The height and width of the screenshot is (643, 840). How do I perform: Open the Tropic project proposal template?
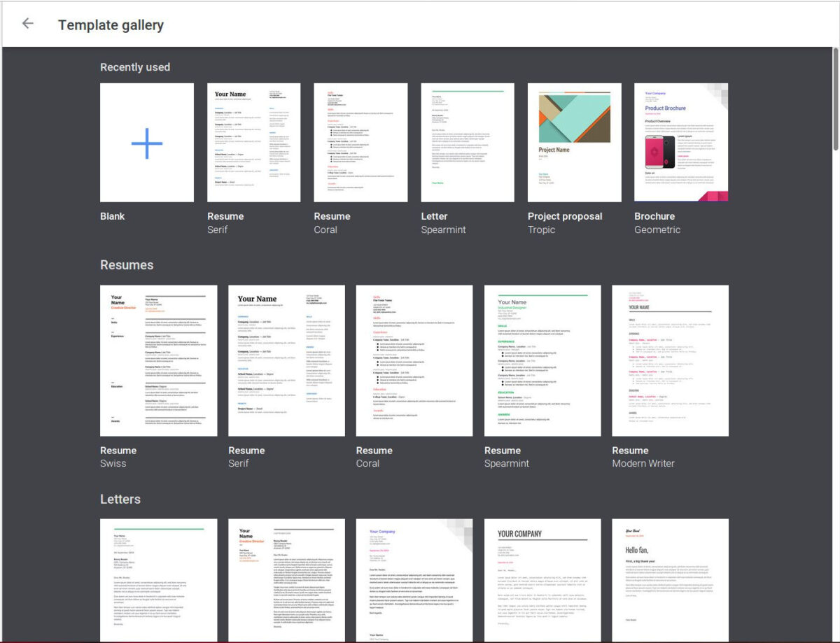point(573,142)
